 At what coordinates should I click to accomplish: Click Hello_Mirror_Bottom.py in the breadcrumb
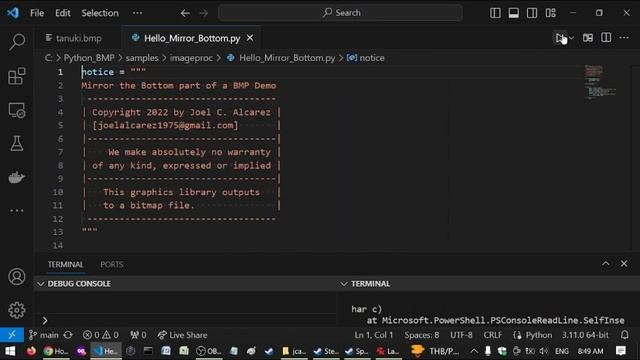coord(287,58)
